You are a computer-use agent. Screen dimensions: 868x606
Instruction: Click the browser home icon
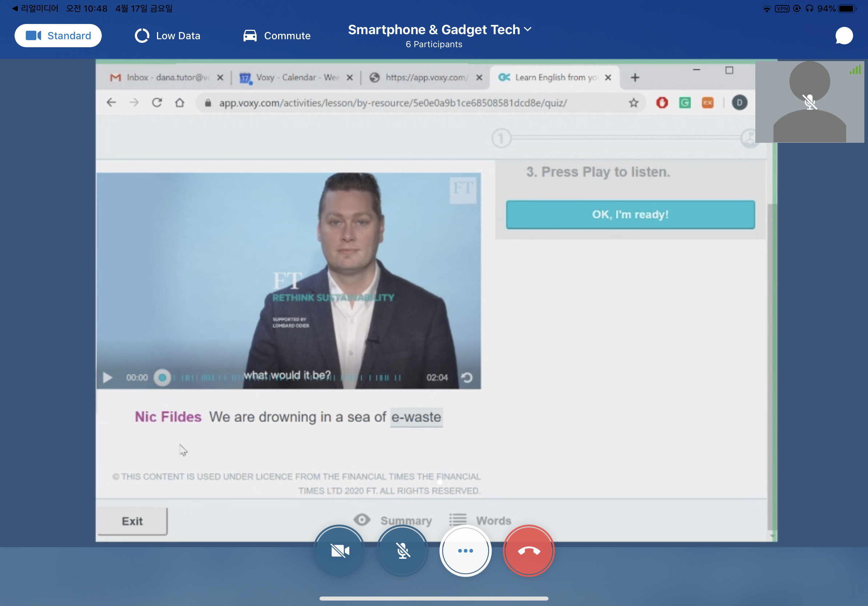(180, 102)
